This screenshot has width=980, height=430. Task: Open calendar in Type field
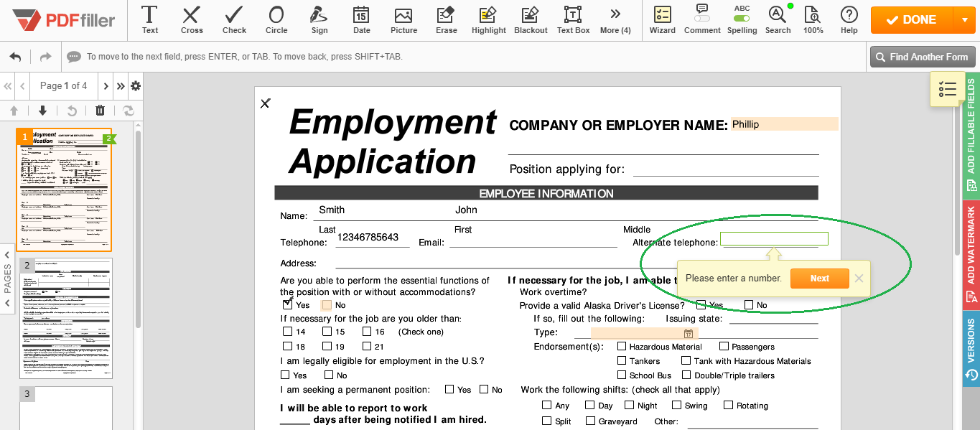click(x=688, y=334)
